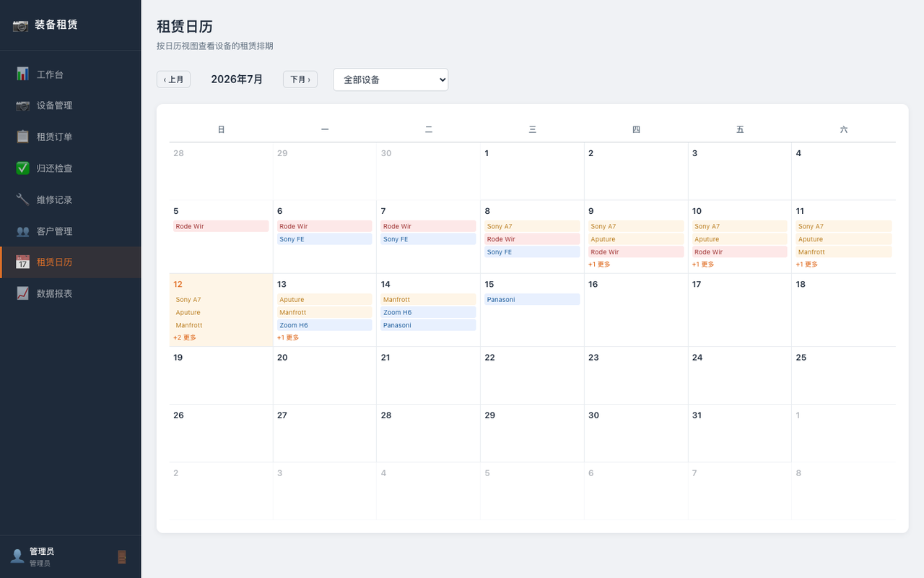
Task: Open the 全部设备 equipment filter dropdown
Action: click(391, 79)
